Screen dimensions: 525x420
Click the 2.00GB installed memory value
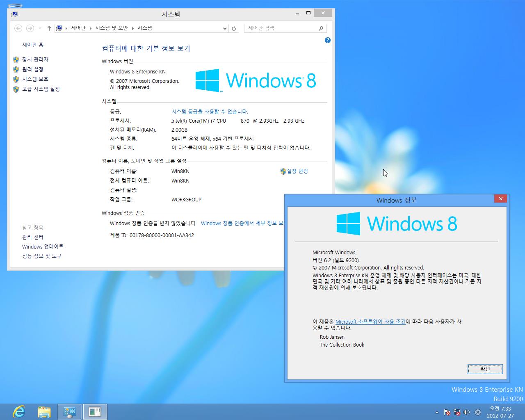[x=179, y=130]
